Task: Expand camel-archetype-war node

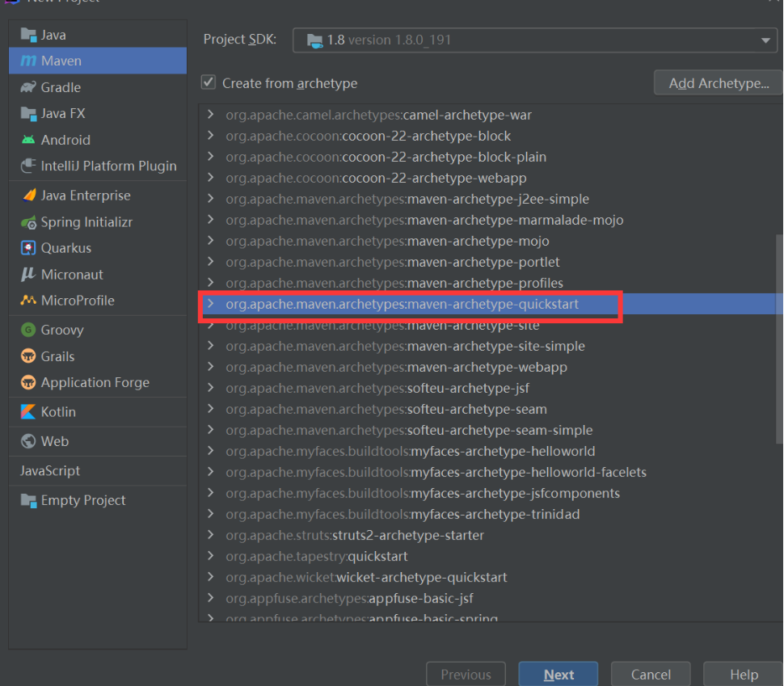Action: 211,115
